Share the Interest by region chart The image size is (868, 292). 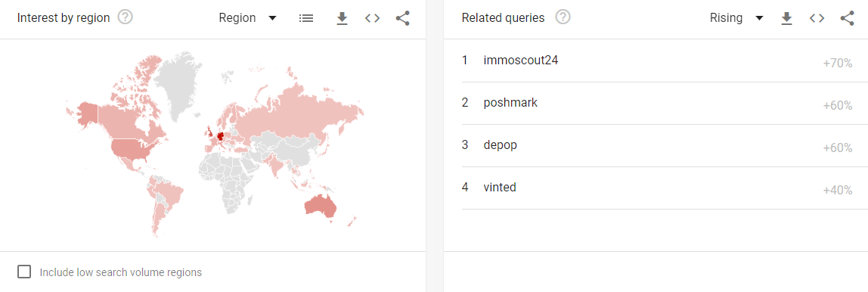pyautogui.click(x=403, y=18)
